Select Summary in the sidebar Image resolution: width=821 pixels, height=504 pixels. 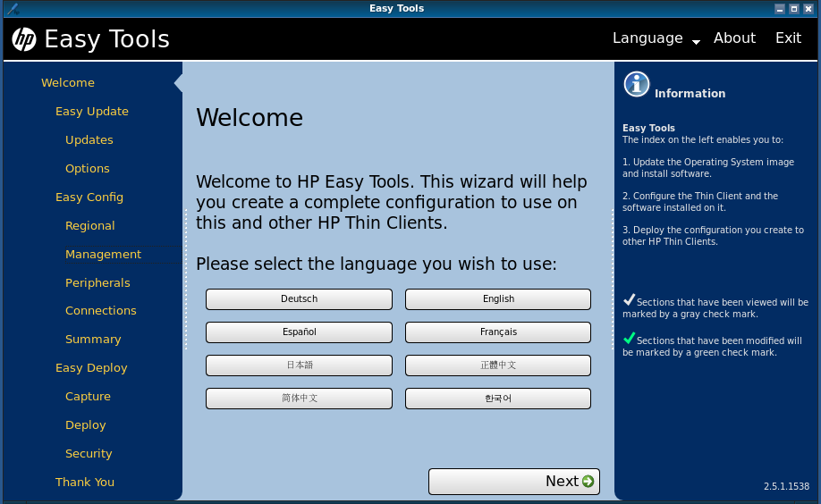point(93,340)
